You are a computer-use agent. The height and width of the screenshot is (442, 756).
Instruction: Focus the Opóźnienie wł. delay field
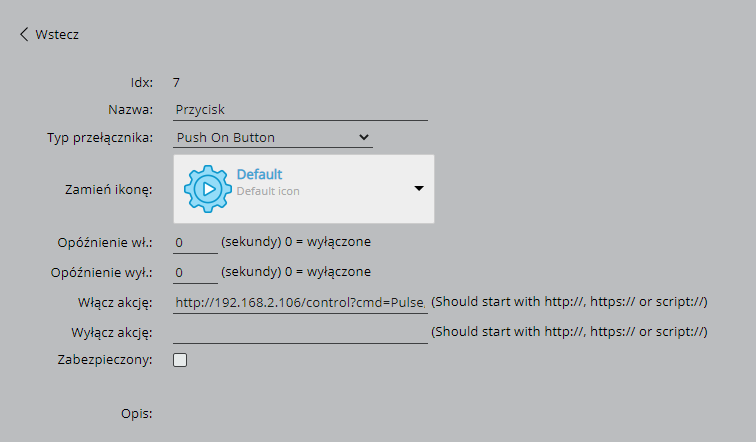click(x=195, y=242)
